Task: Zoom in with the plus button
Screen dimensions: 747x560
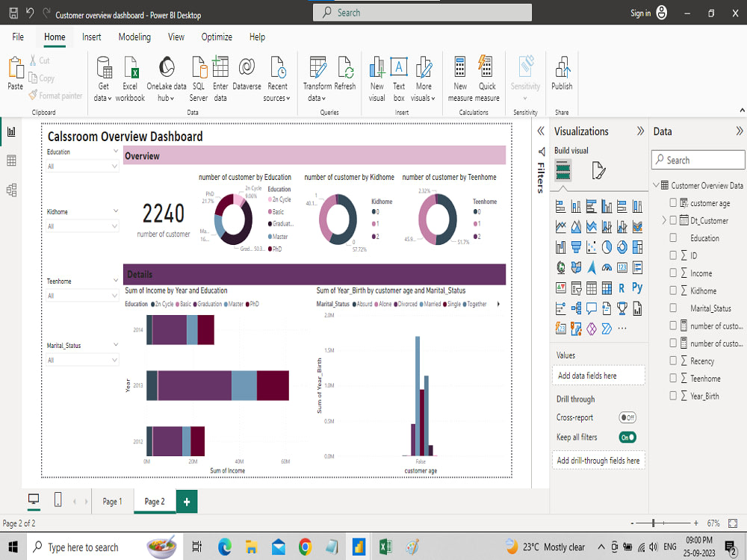Action: 696,523
